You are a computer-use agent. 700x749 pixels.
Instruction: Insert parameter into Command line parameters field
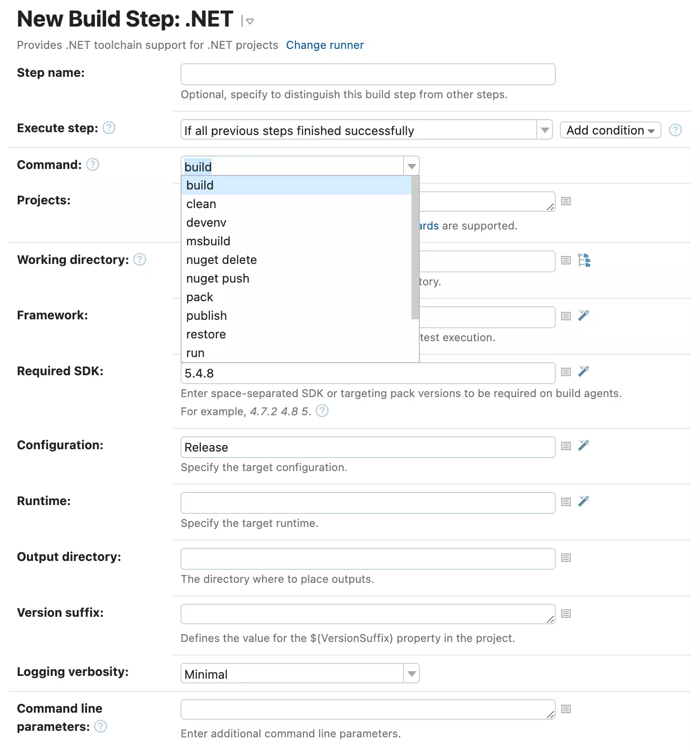tap(565, 709)
